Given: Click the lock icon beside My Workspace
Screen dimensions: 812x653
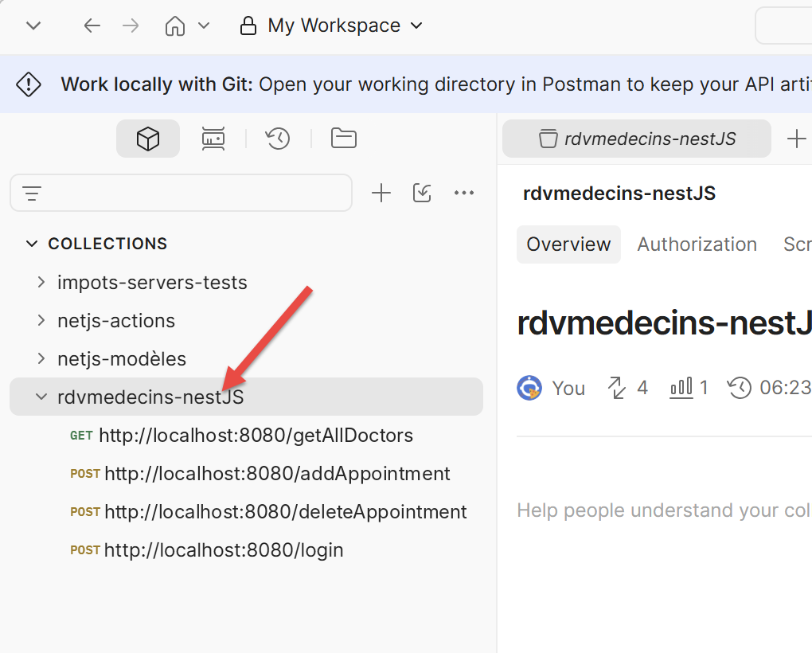Looking at the screenshot, I should 248,25.
